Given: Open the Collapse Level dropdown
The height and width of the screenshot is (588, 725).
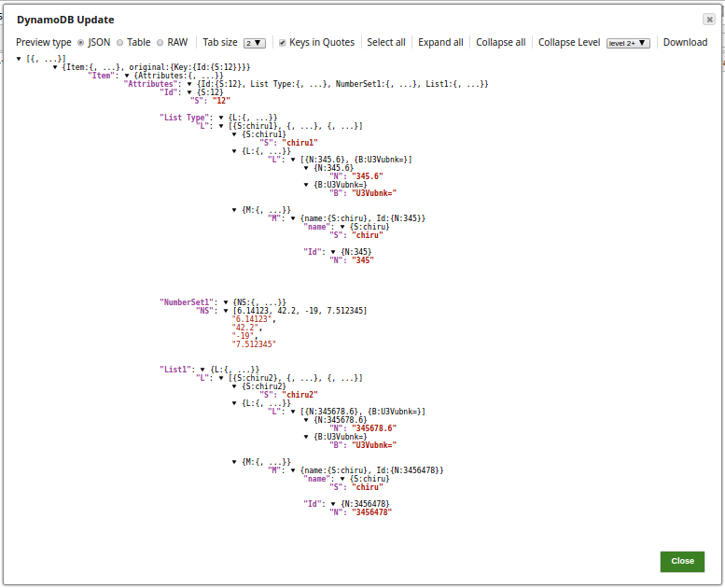Looking at the screenshot, I should coord(628,43).
